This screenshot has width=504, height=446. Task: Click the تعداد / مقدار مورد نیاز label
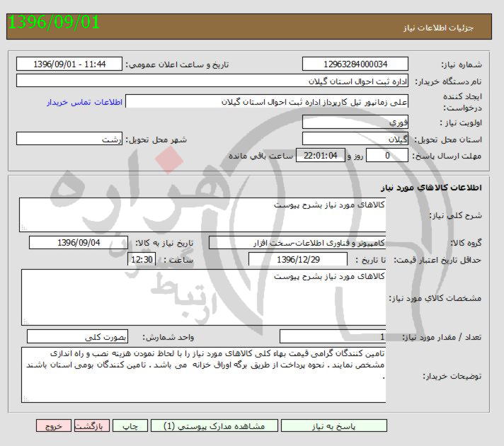tap(442, 337)
